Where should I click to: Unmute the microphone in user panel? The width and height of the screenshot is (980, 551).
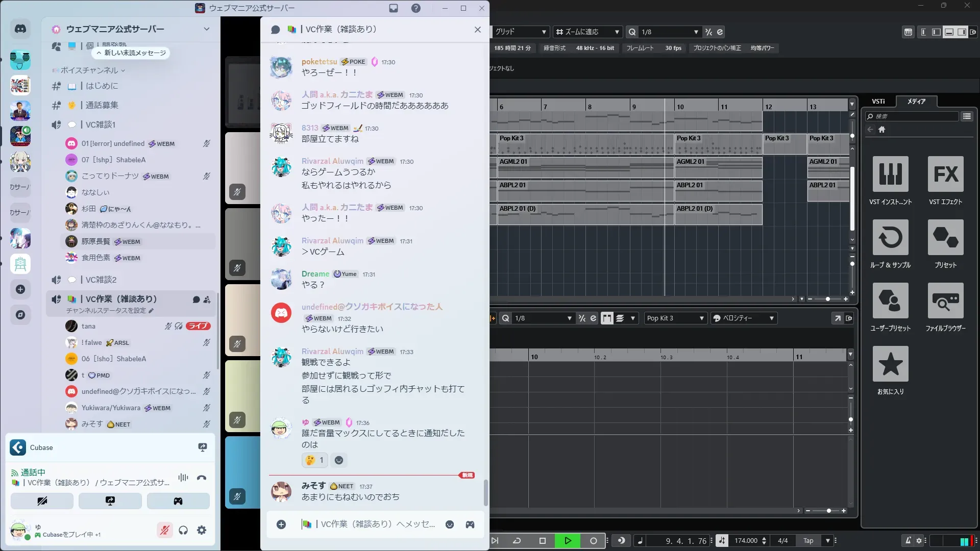164,531
